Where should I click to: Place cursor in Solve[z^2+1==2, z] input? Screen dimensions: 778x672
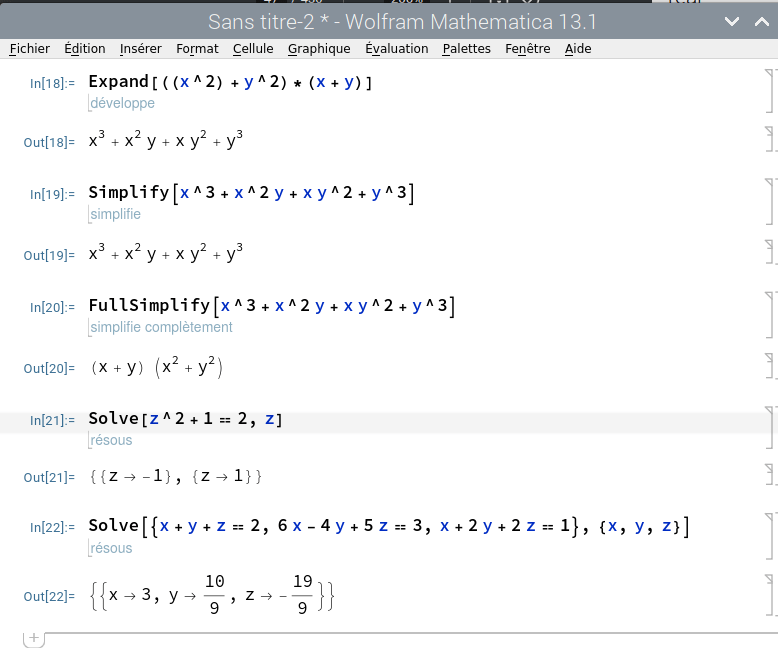tap(210, 419)
